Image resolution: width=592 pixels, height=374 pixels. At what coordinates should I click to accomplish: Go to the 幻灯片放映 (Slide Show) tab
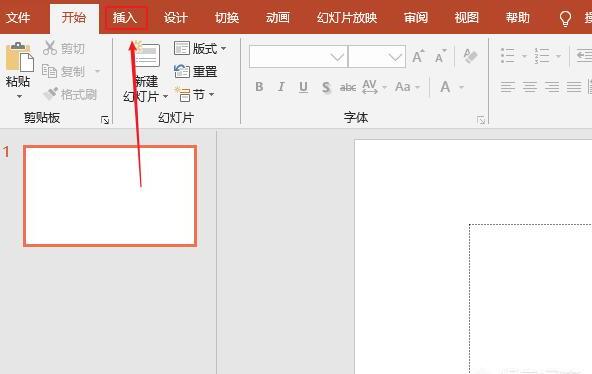347,18
